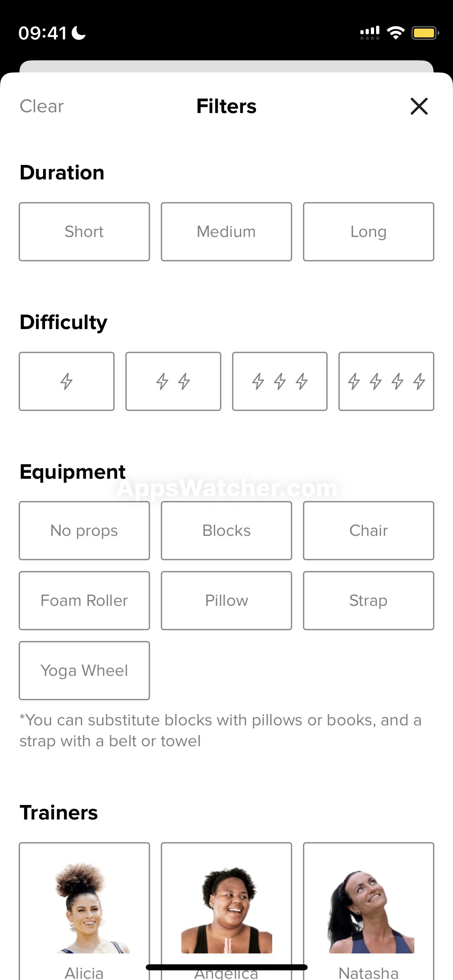Select three lightning bolts difficulty
This screenshot has width=453, height=980.
(x=280, y=381)
